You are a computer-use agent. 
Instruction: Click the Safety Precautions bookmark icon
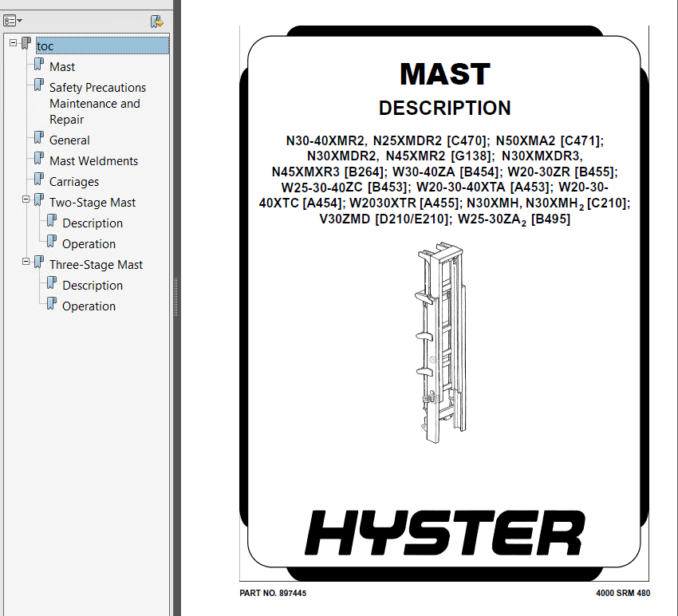click(x=39, y=85)
